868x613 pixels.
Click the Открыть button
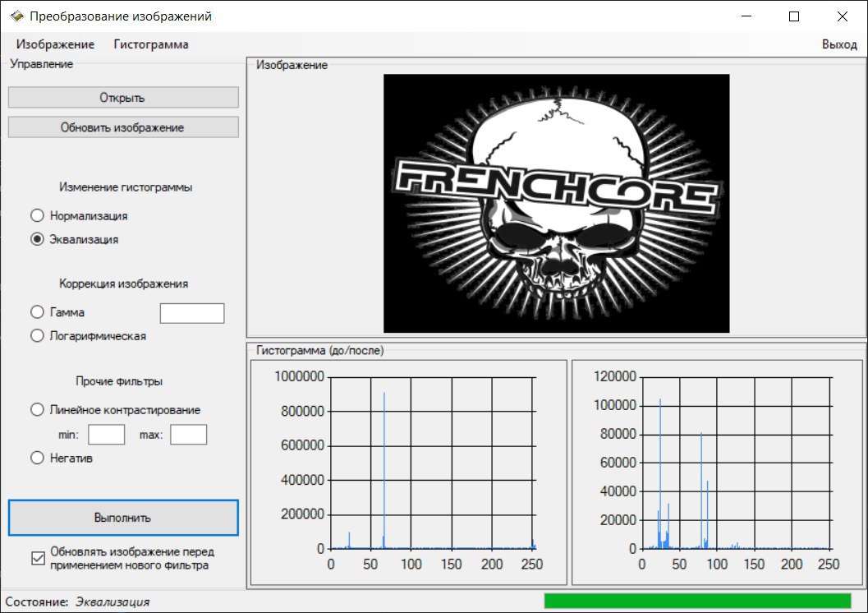click(x=123, y=98)
